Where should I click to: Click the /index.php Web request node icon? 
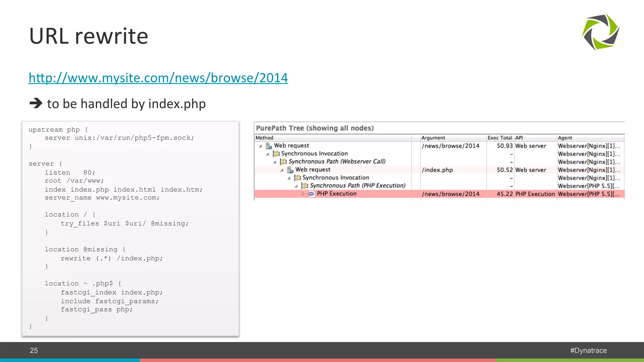click(x=290, y=170)
